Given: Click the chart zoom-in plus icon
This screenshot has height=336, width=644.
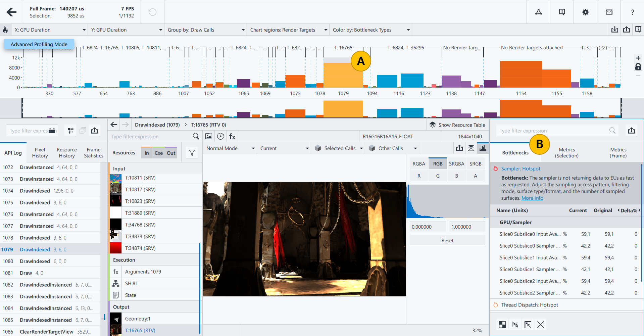Looking at the screenshot, I should coord(638,58).
